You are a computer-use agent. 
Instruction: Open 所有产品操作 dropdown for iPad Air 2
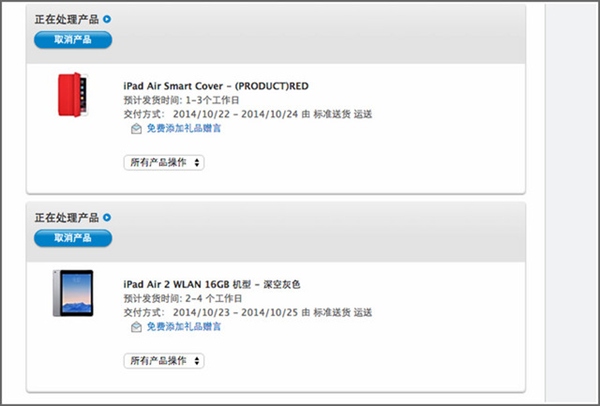coord(164,360)
